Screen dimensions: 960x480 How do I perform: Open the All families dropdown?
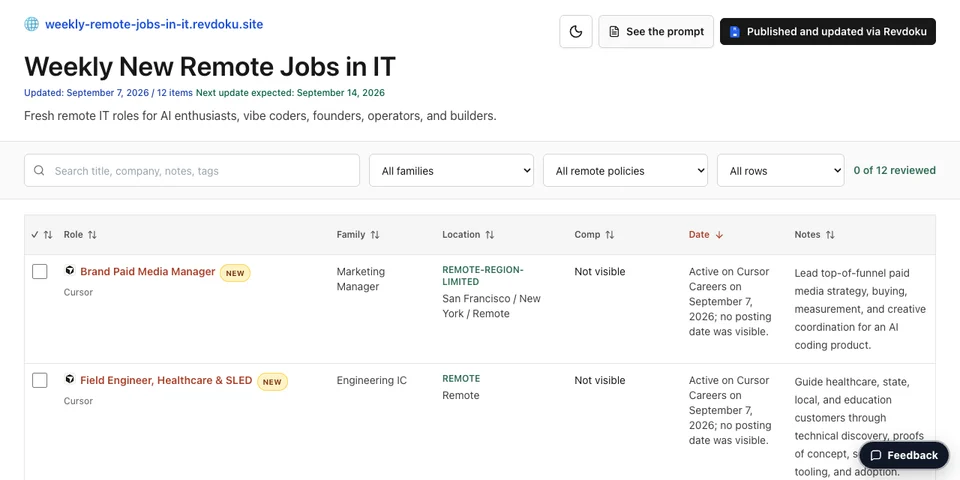(x=451, y=170)
